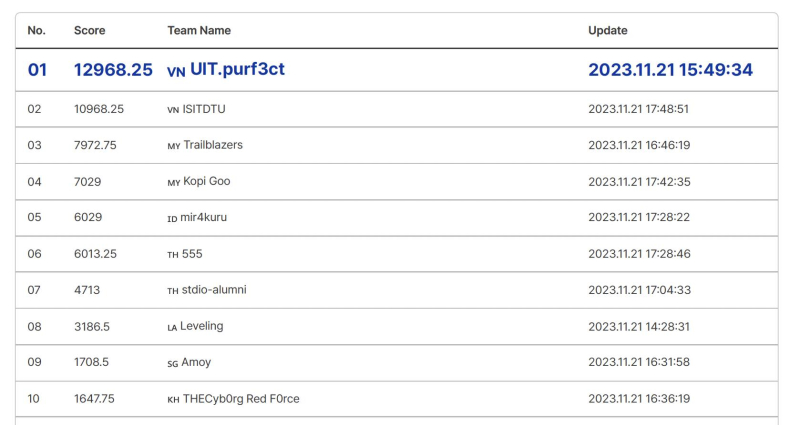Select the stdio-alumni team name
The image size is (800, 425).
(x=214, y=290)
